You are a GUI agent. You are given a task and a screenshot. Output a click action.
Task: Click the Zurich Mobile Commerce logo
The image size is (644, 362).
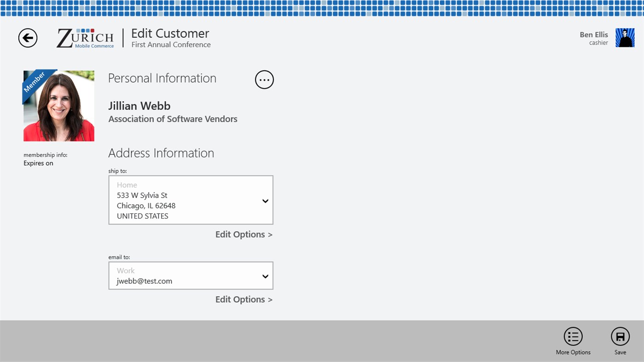point(85,38)
